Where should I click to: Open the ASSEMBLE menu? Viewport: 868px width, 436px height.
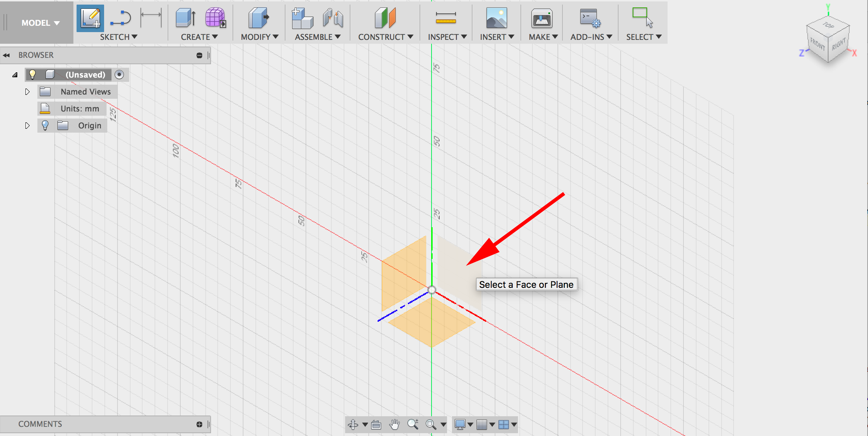(x=318, y=37)
